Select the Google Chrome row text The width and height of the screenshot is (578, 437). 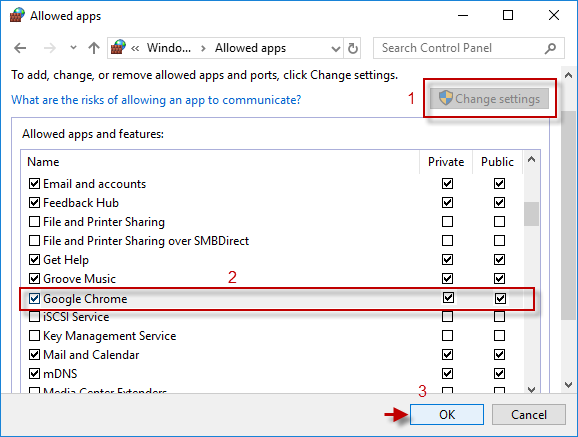(x=85, y=299)
